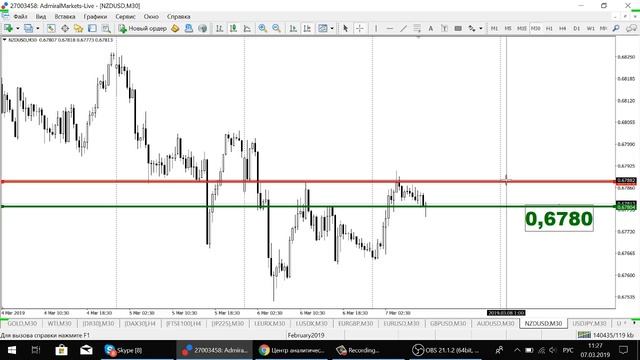This screenshot has width=640, height=360.
Task: Click the MetaEditor icon
Action: (x=175, y=28)
